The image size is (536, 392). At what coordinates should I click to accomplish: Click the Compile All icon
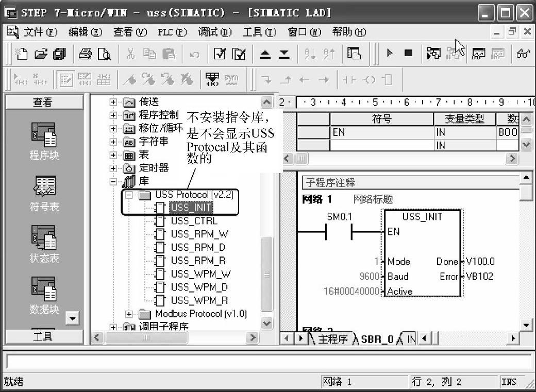coord(239,54)
